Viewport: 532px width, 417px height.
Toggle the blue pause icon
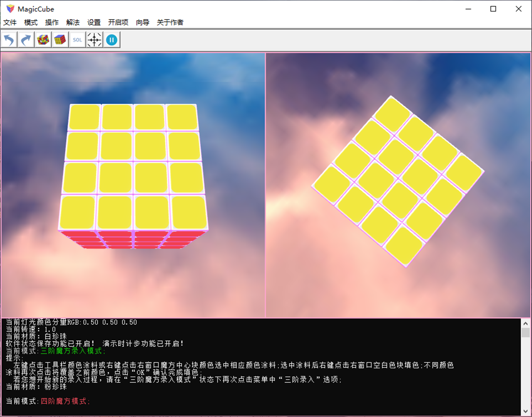111,39
